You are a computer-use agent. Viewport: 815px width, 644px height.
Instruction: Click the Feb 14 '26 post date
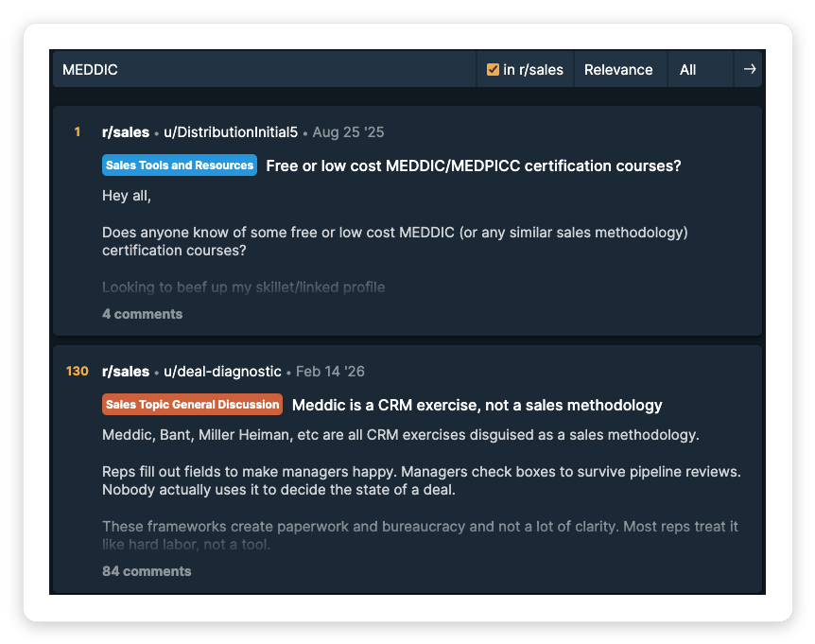point(331,371)
